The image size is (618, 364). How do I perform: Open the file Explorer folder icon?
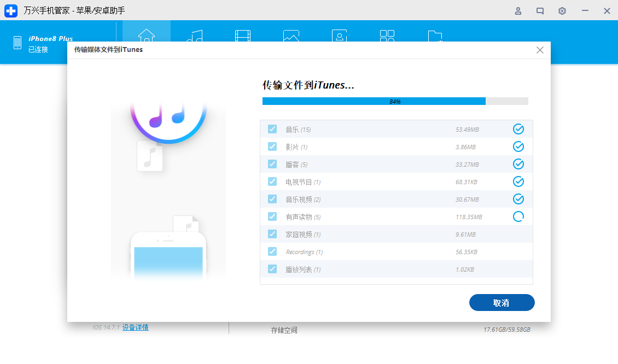coord(435,35)
